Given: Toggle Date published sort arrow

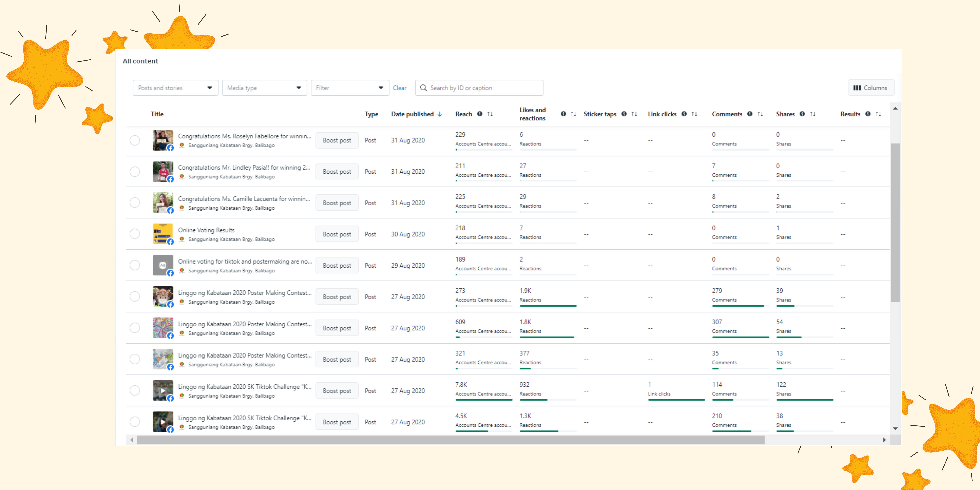Looking at the screenshot, I should (x=440, y=114).
